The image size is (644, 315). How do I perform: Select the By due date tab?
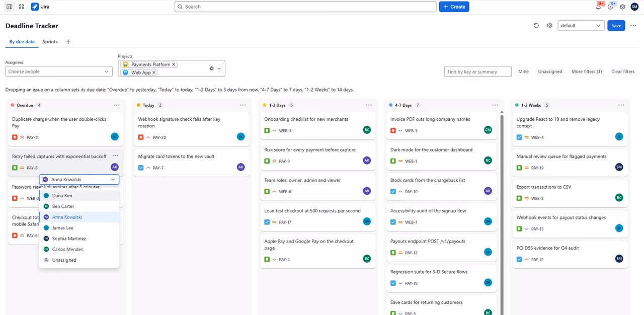22,42
